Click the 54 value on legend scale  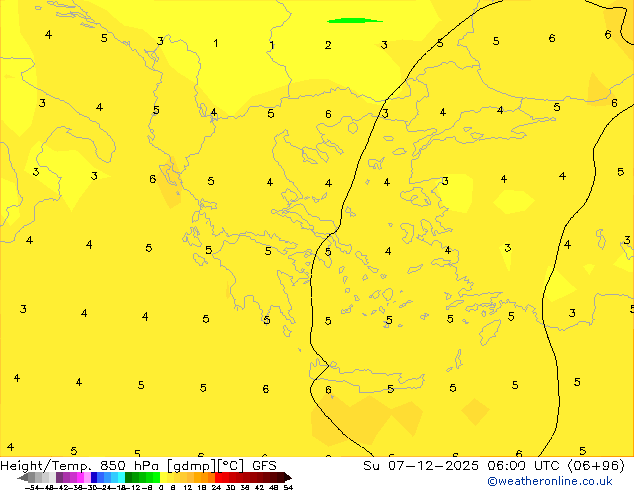coord(288,487)
